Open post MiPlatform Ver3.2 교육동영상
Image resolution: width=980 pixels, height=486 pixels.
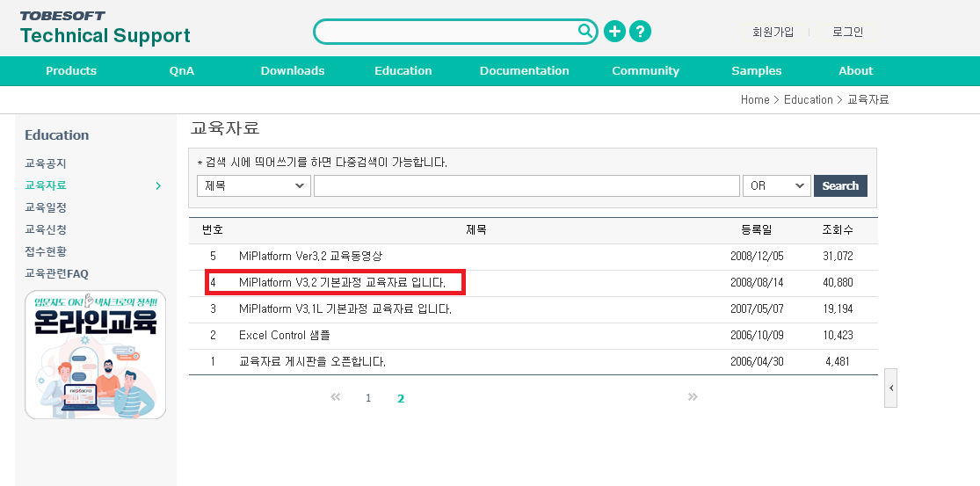point(310,256)
